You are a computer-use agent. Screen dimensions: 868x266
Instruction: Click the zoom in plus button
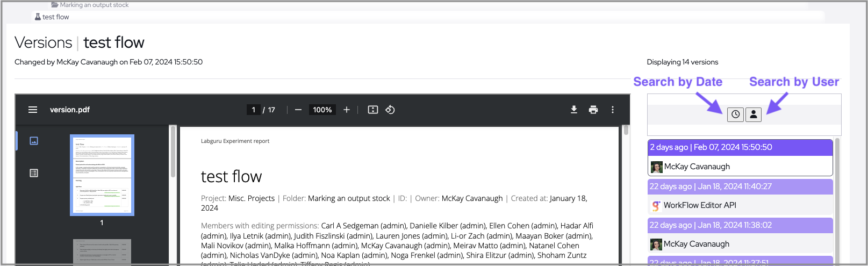coord(347,110)
